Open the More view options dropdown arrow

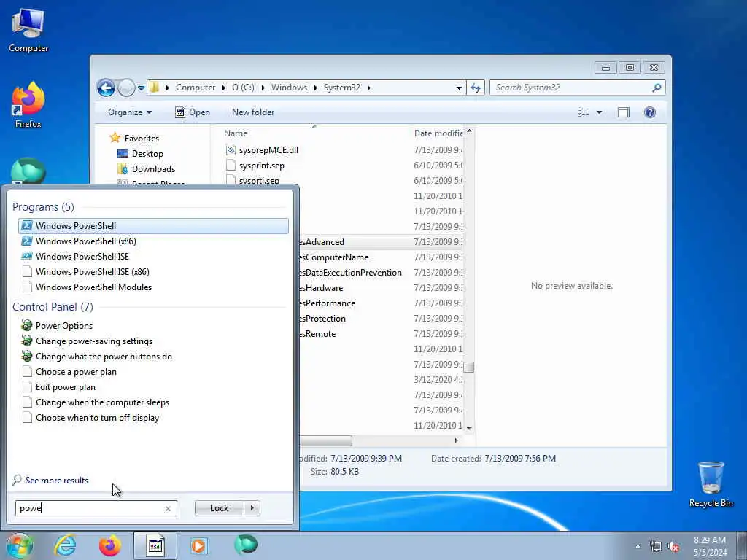coord(600,112)
